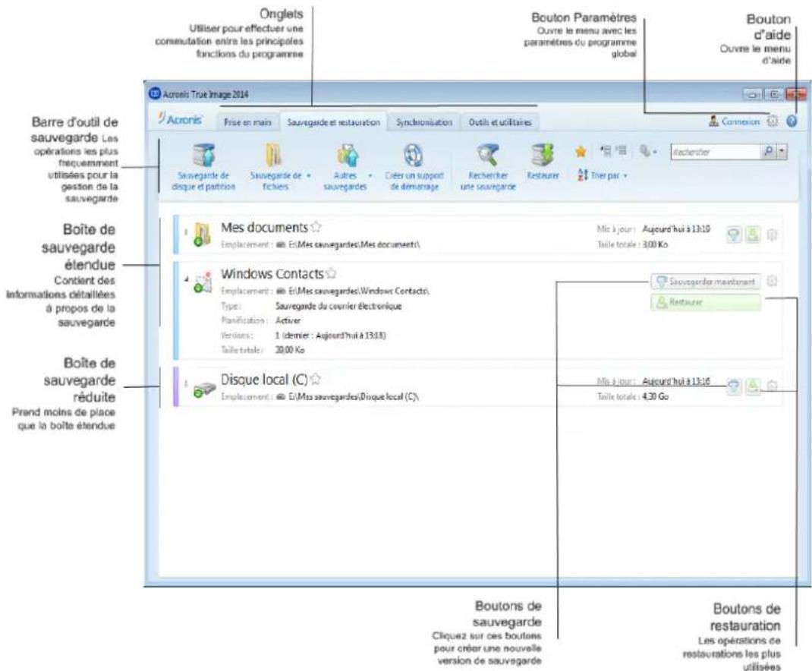The image size is (812, 671).
Task: Open the program settings gear icon
Action: [772, 121]
